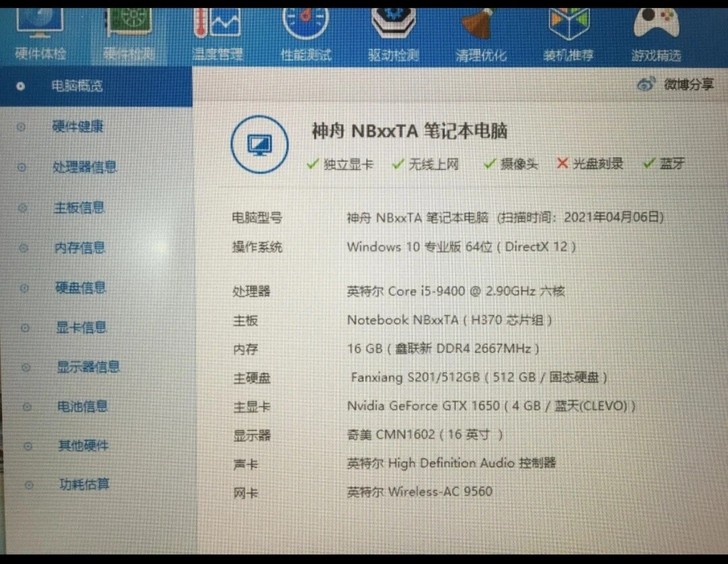Screen dimensions: 728x564
Task: Click the Nvidia GeForce GTX 1650 value
Action: tap(491, 406)
